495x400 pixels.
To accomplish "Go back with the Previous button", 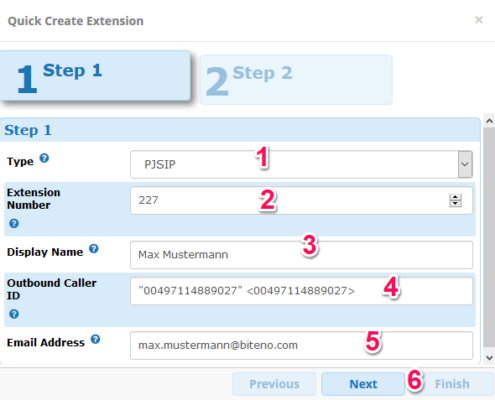I will point(274,384).
